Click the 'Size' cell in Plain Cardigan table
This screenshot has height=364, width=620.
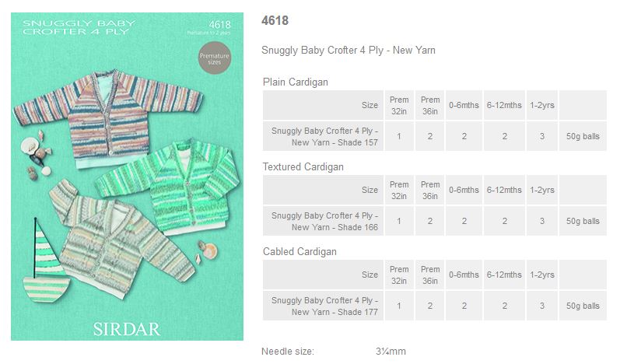pos(323,105)
